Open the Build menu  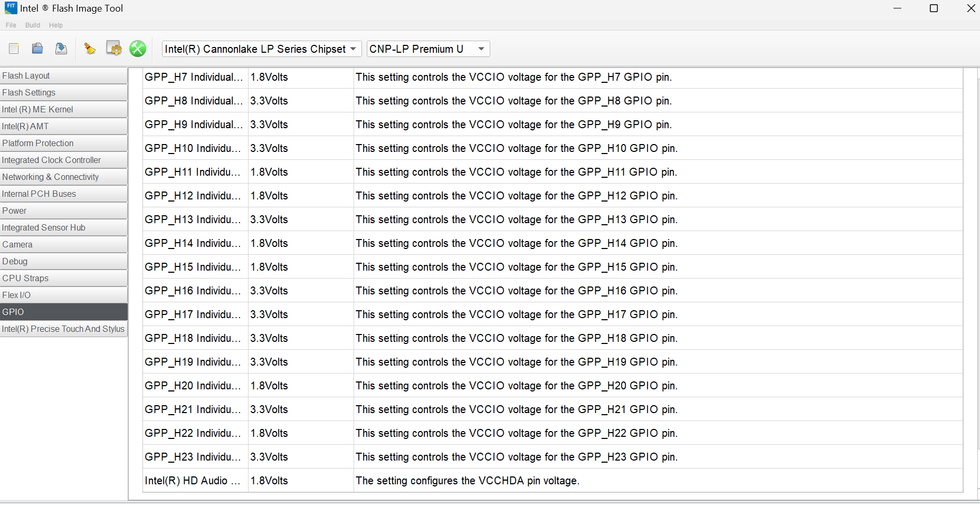[33, 25]
